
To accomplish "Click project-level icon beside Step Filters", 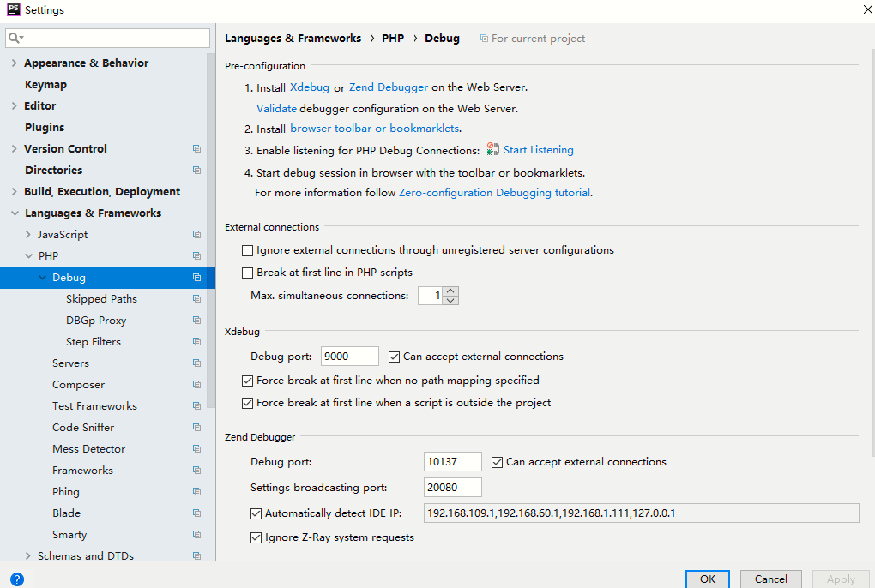I will pos(196,342).
